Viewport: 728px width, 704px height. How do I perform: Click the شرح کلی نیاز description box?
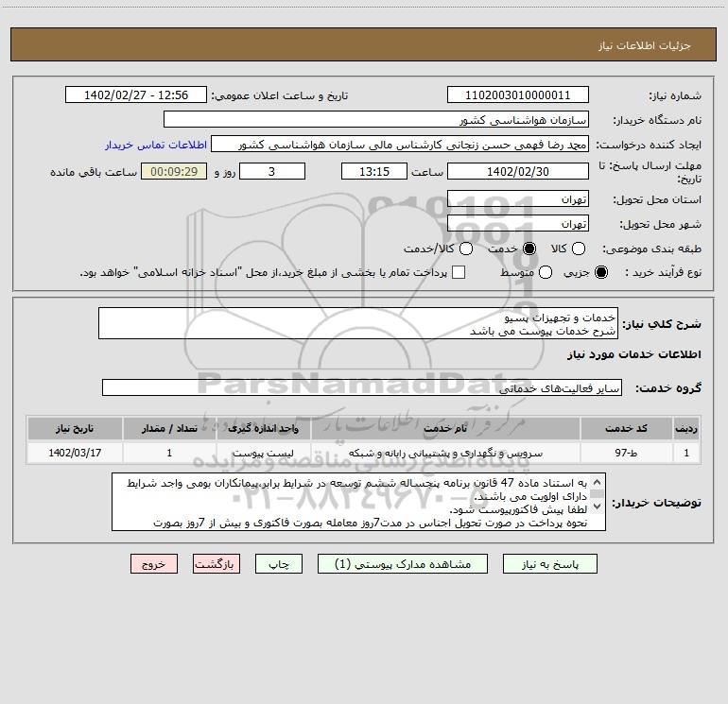tap(358, 323)
